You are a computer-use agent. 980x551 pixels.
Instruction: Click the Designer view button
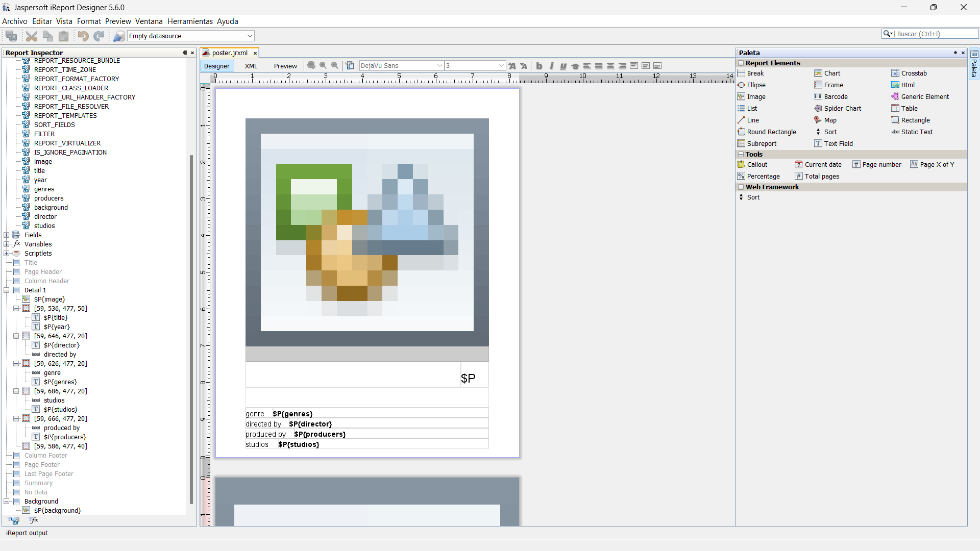[217, 66]
